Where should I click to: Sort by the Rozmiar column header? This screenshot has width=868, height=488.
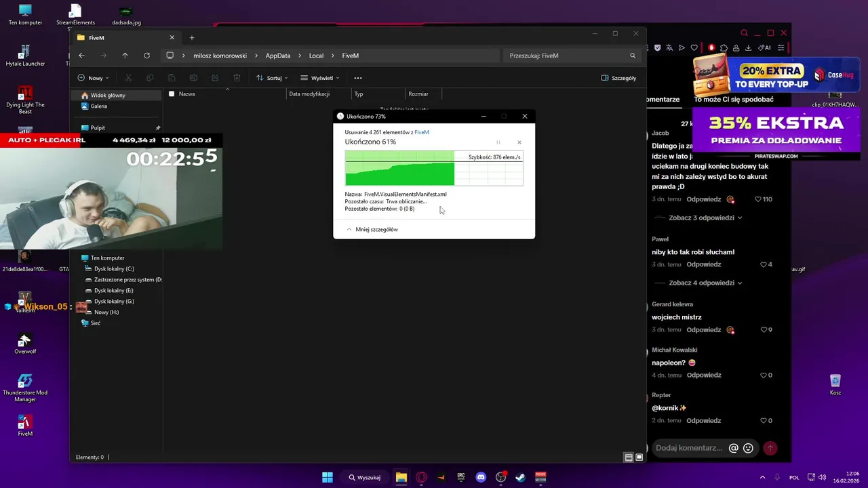pyautogui.click(x=418, y=94)
